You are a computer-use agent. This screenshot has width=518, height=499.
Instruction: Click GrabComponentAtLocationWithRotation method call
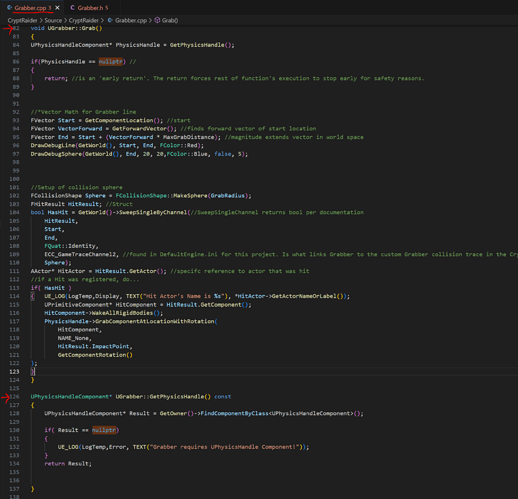(155, 321)
